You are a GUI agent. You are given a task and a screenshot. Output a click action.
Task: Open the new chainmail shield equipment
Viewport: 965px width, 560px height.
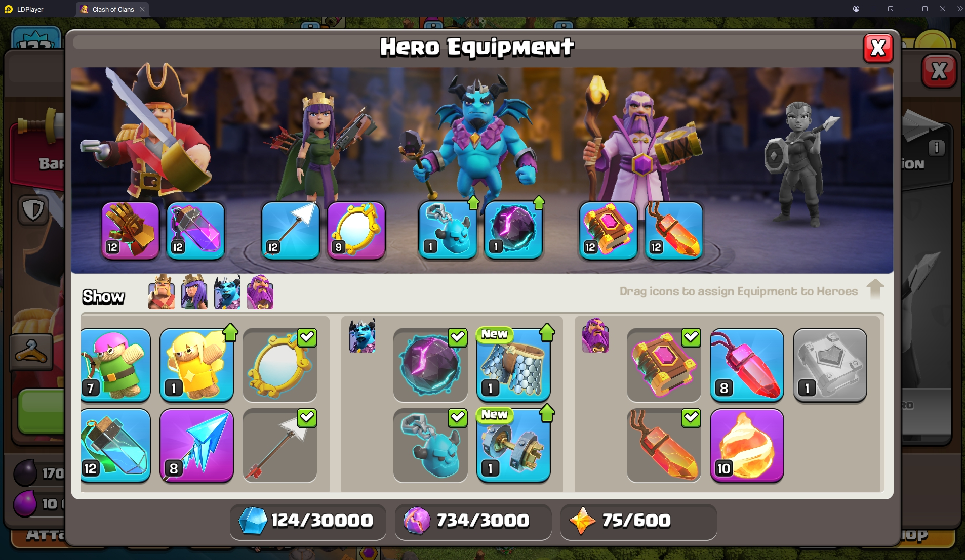513,365
